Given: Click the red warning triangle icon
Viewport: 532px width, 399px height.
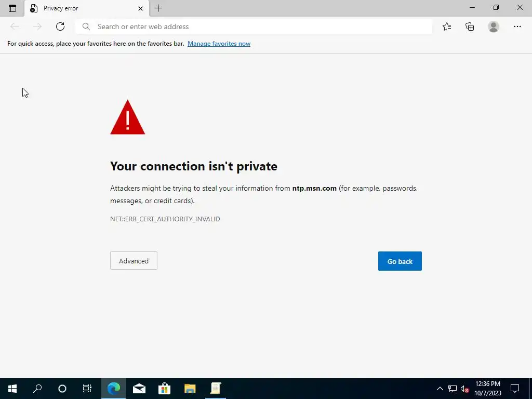Looking at the screenshot, I should pyautogui.click(x=128, y=117).
